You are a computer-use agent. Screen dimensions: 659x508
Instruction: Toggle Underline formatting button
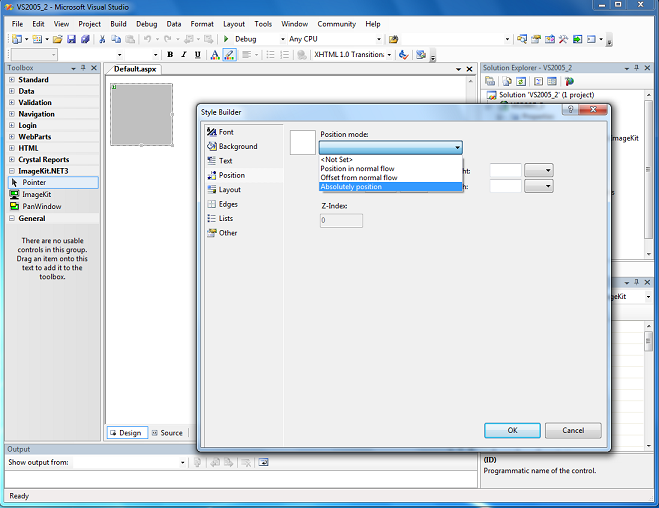[x=198, y=55]
